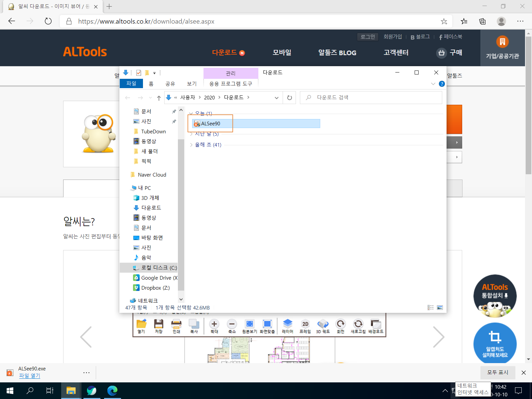
Task: Click the 사용자 breadcrumb in address bar
Action: pos(188,97)
